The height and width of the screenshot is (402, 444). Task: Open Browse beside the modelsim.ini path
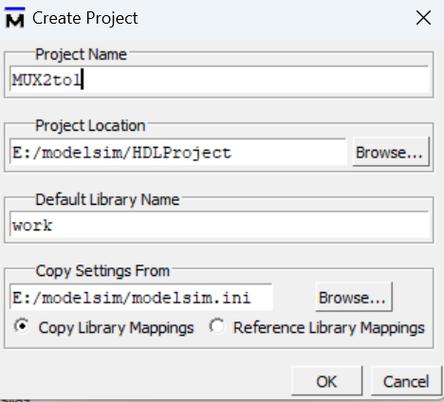pyautogui.click(x=353, y=297)
